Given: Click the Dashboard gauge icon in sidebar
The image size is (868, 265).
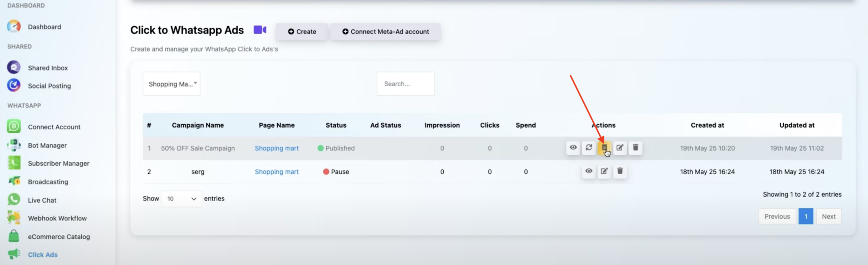Looking at the screenshot, I should [x=14, y=26].
